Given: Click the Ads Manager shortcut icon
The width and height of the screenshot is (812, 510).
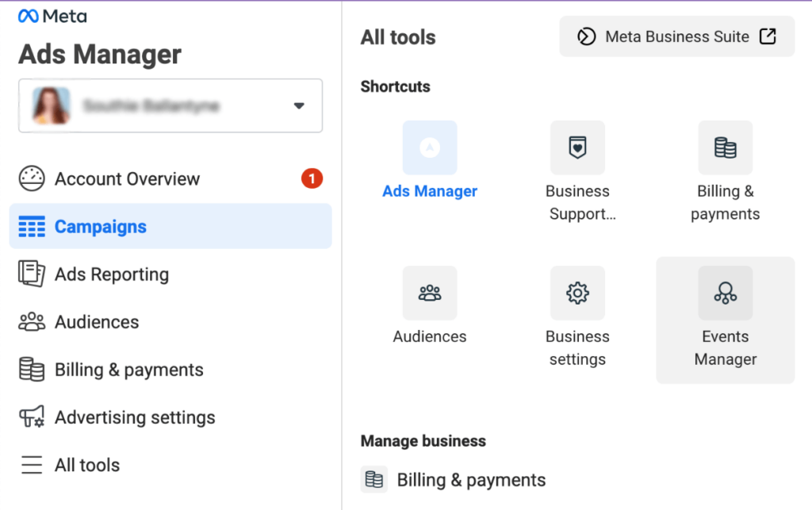Looking at the screenshot, I should point(430,148).
